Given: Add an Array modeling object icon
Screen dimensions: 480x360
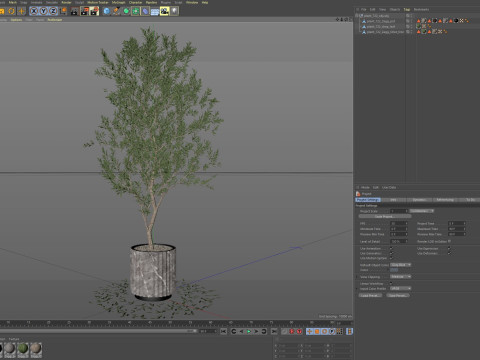Looking at the screenshot, I should [x=136, y=11].
